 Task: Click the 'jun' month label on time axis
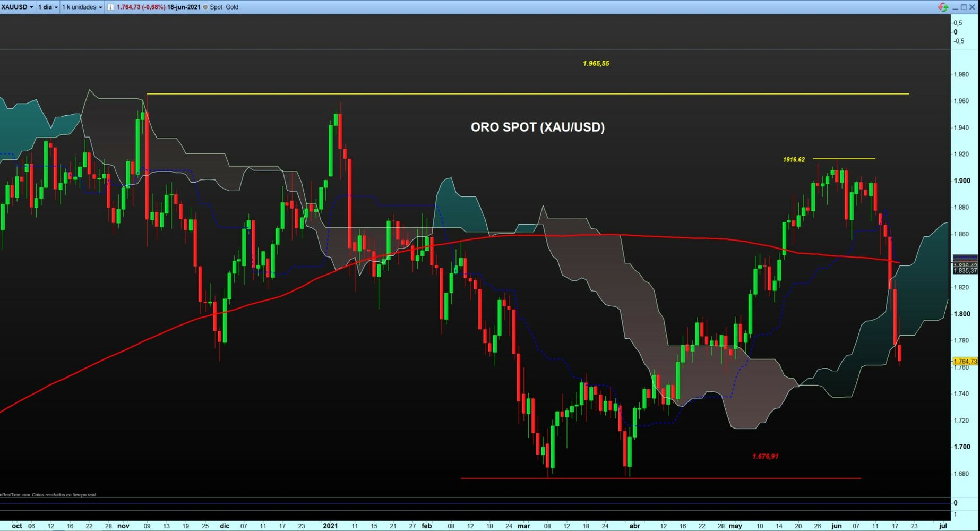837,526
